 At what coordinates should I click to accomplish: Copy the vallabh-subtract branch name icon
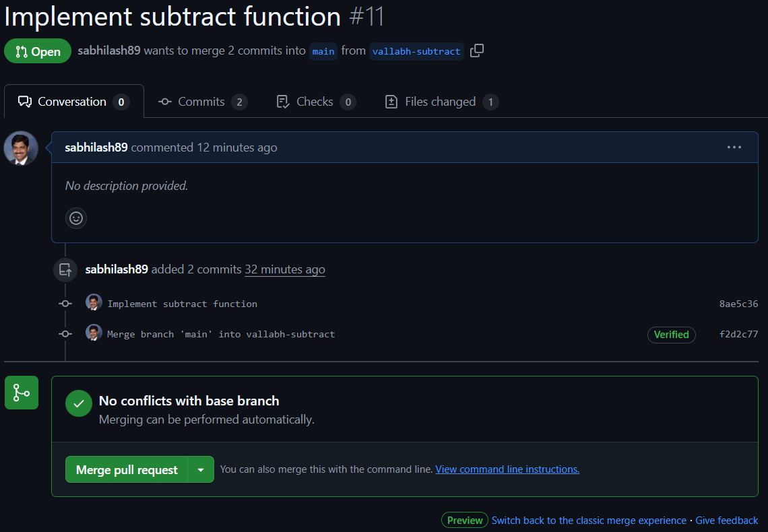pyautogui.click(x=477, y=51)
